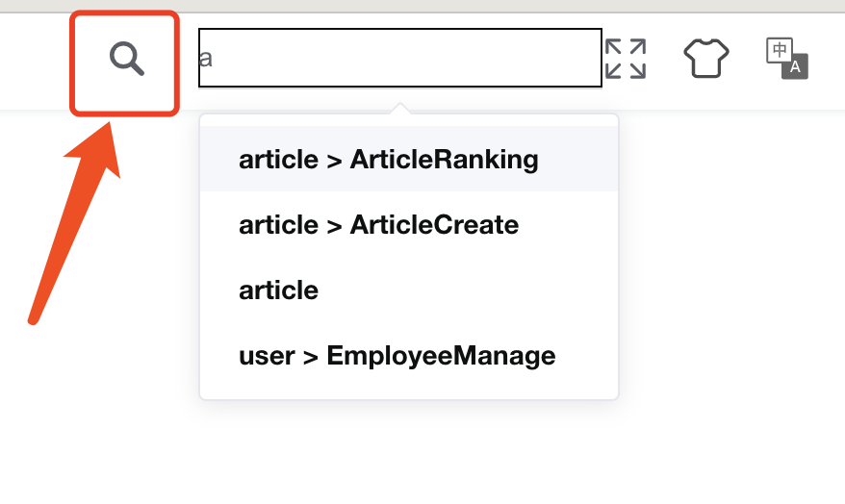Select the third suggestion labeled 'article'
This screenshot has width=845, height=504.
pyautogui.click(x=279, y=290)
